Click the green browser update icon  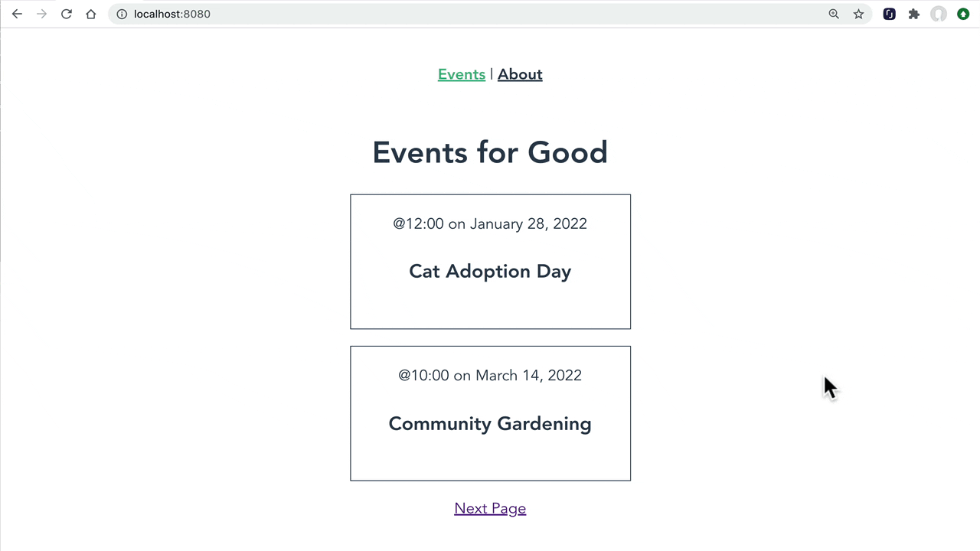[x=963, y=14]
